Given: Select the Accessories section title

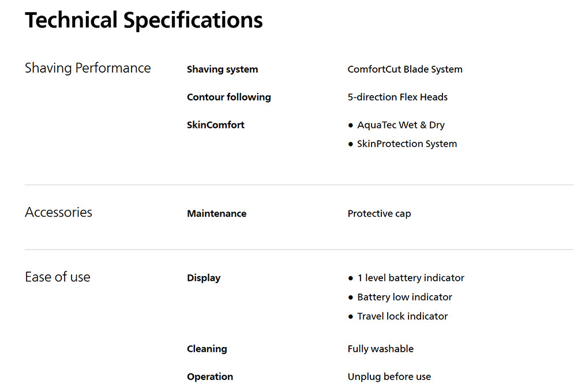Looking at the screenshot, I should pyautogui.click(x=58, y=212).
